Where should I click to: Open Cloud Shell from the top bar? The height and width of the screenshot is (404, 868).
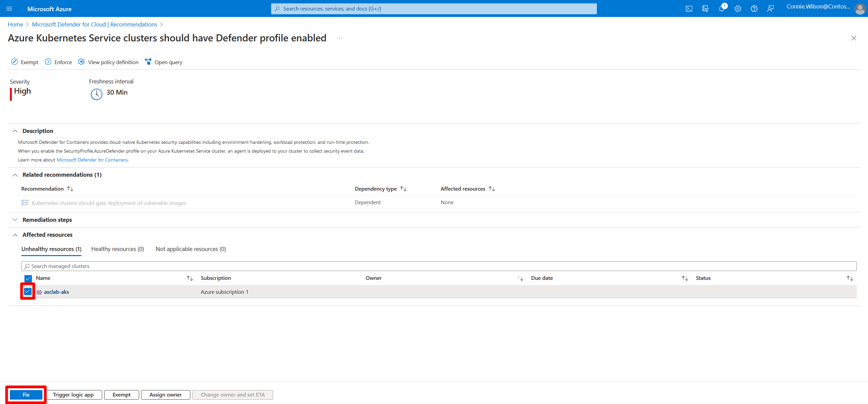(x=689, y=9)
